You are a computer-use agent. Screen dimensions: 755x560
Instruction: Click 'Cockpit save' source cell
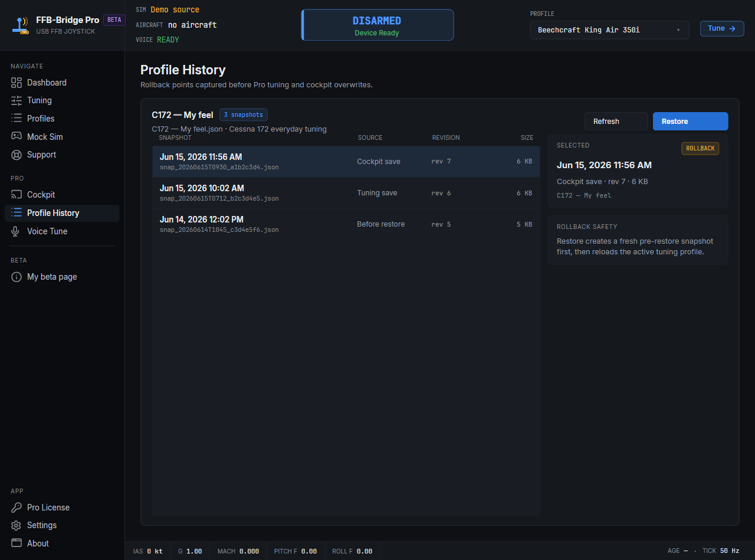click(x=379, y=162)
